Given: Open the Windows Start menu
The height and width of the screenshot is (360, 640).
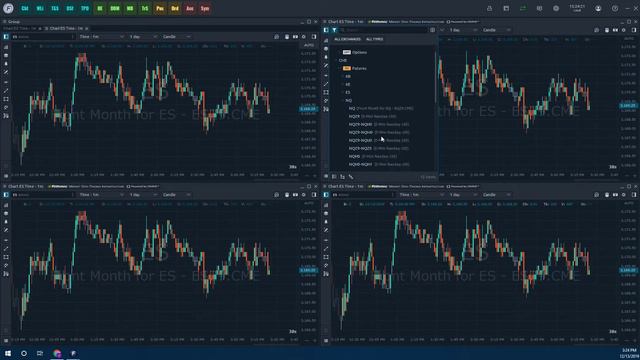Looking at the screenshot, I should click(x=8, y=353).
